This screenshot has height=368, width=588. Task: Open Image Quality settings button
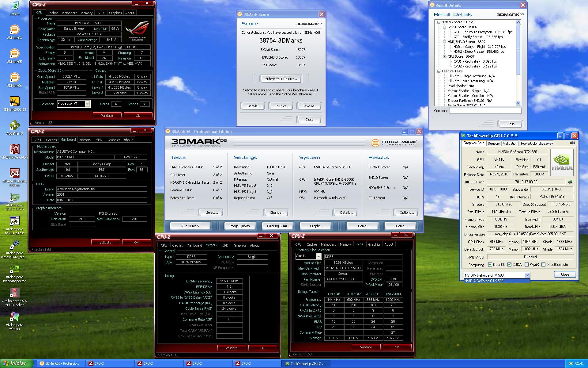(241, 226)
